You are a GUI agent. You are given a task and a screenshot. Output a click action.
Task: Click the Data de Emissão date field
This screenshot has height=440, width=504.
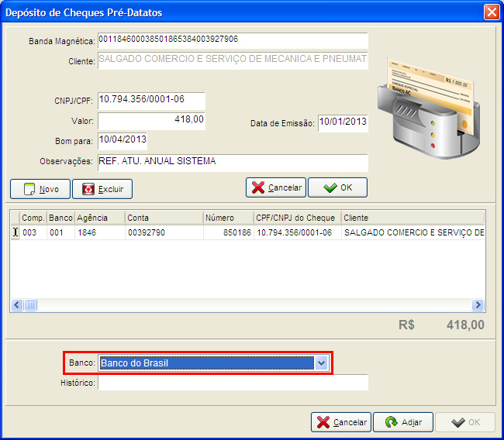coord(342,123)
